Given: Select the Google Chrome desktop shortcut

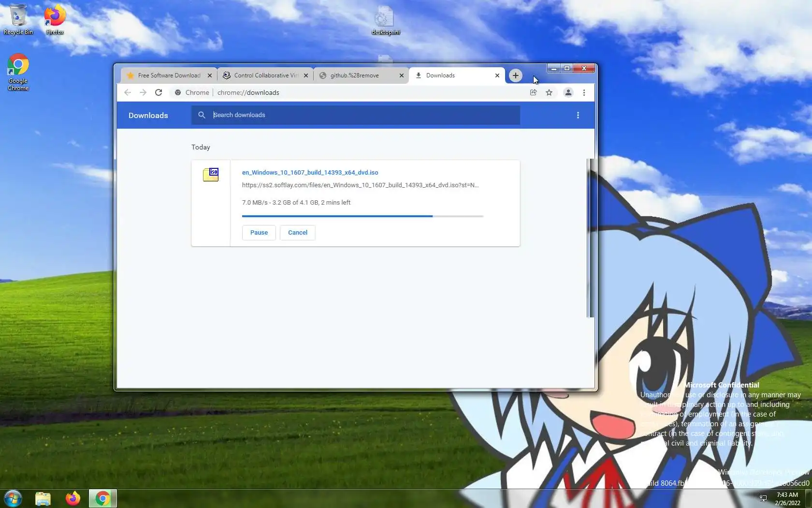Looking at the screenshot, I should coord(18,72).
